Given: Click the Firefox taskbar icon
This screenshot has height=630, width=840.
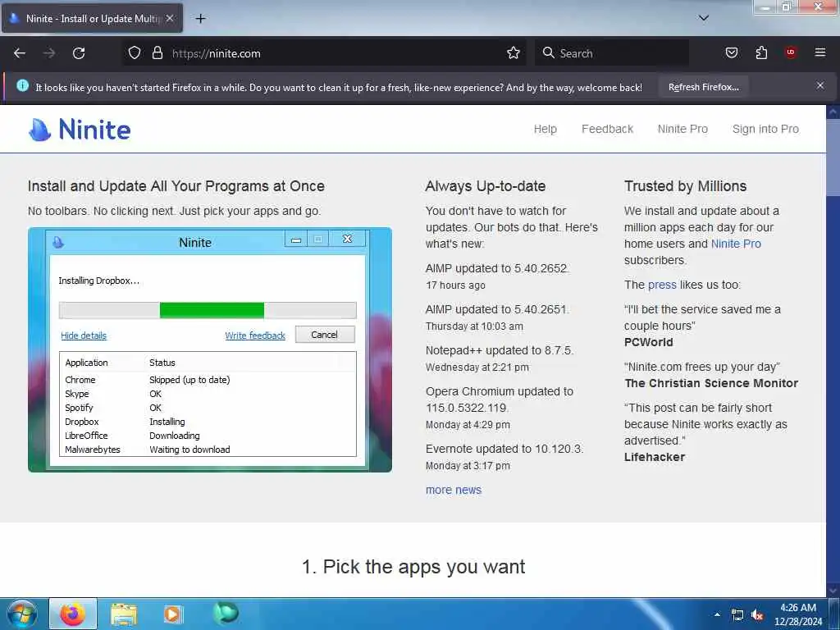Looking at the screenshot, I should pos(73,614).
